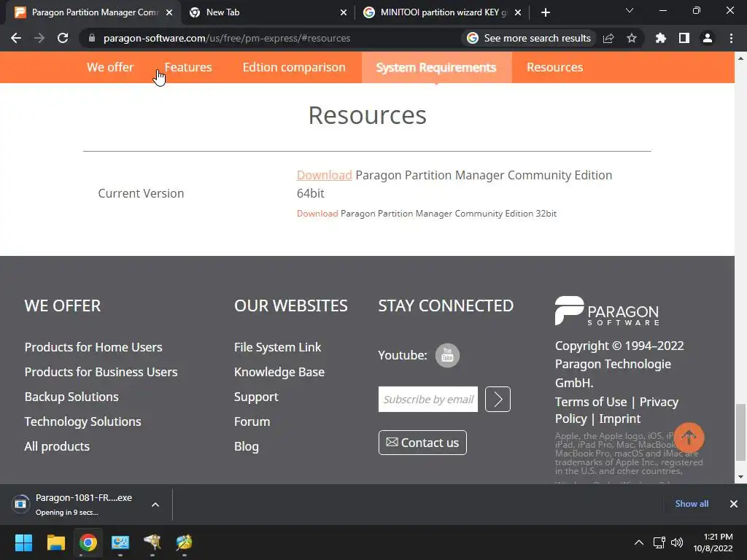Click the browser forward arrow
Screen dimensions: 747x560
[39, 38]
